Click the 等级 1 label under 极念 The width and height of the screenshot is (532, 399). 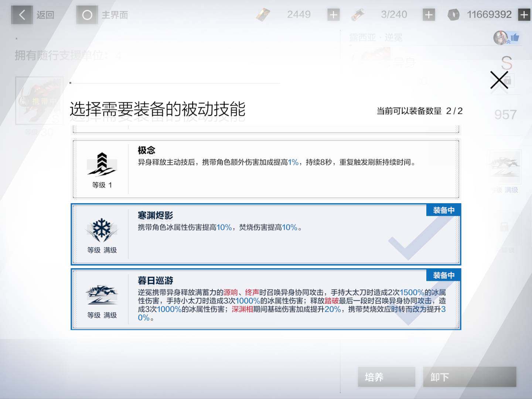coord(102,185)
